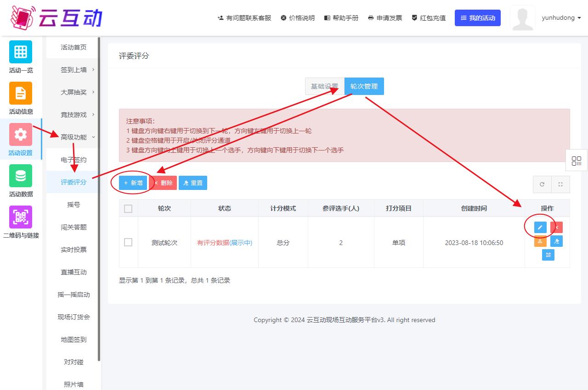588x390 pixels.
Task: Check the 测试轮次 row checkbox
Action: [128, 242]
